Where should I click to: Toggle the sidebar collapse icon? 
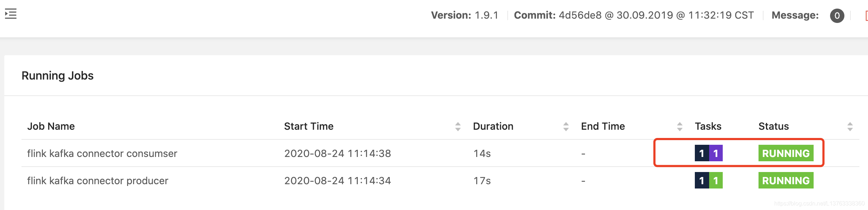(x=11, y=13)
